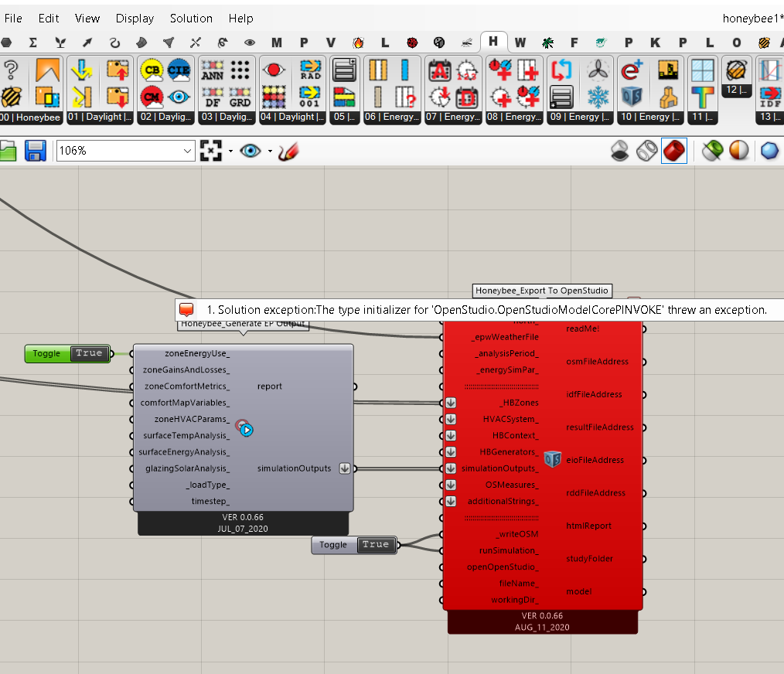Select the EnergyPlus e+ component icon
784x674 pixels.
pos(631,70)
